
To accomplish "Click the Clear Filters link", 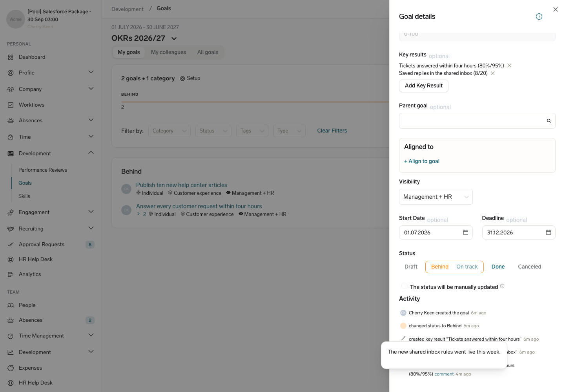I will pyautogui.click(x=332, y=131).
